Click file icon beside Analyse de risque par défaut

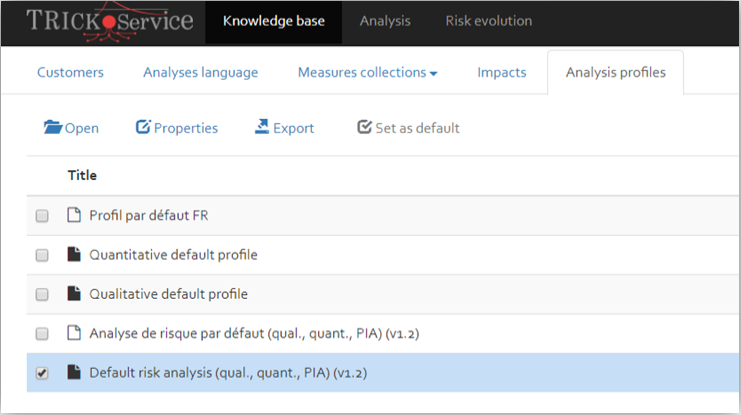74,333
